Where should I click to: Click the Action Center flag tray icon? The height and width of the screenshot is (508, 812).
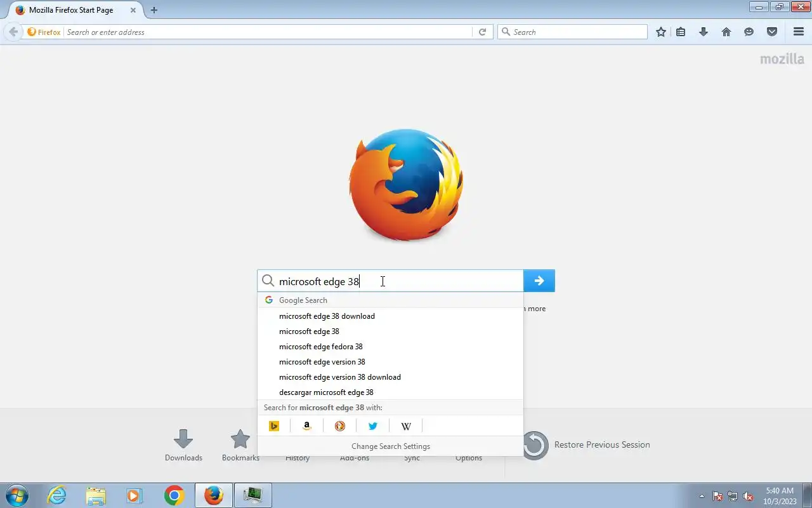point(717,496)
